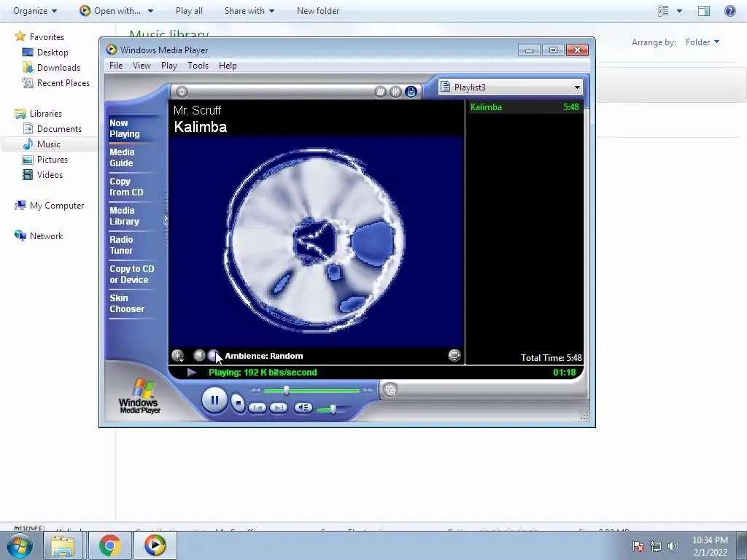The image size is (747, 560).
Task: Click the Open with button in Explorer
Action: click(111, 10)
